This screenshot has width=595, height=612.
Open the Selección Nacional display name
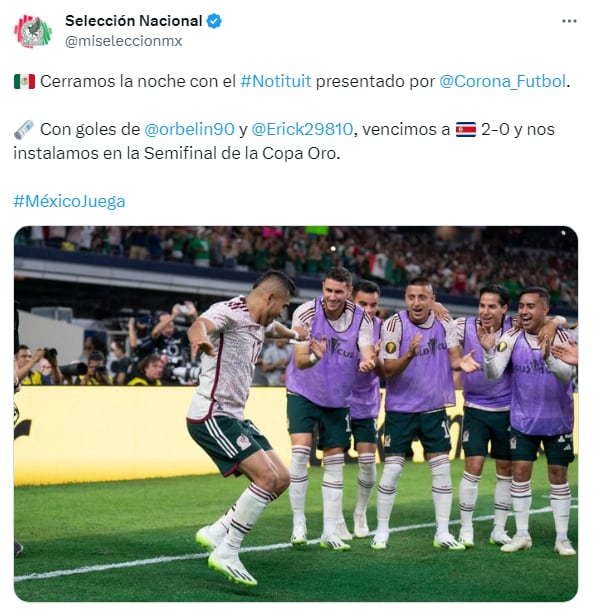pos(134,21)
